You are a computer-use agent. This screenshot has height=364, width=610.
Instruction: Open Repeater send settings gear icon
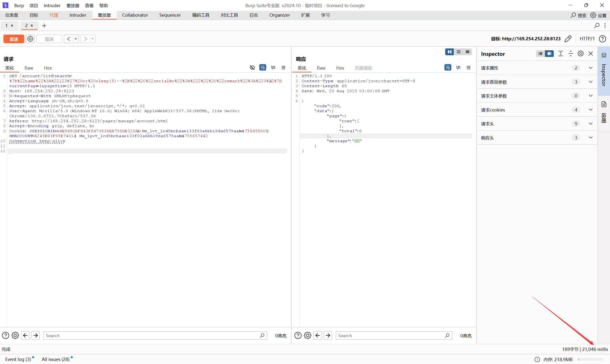(x=30, y=39)
